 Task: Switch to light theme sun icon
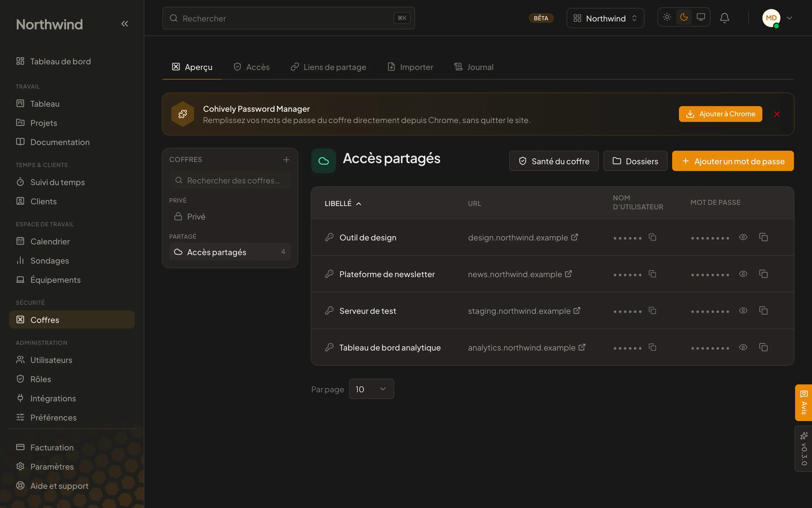667,17
